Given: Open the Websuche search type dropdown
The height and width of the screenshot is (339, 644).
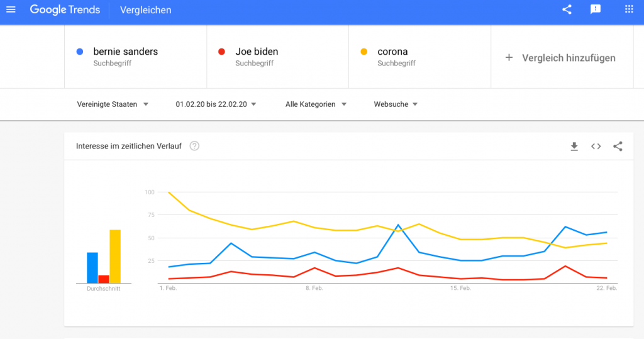Looking at the screenshot, I should pyautogui.click(x=396, y=104).
